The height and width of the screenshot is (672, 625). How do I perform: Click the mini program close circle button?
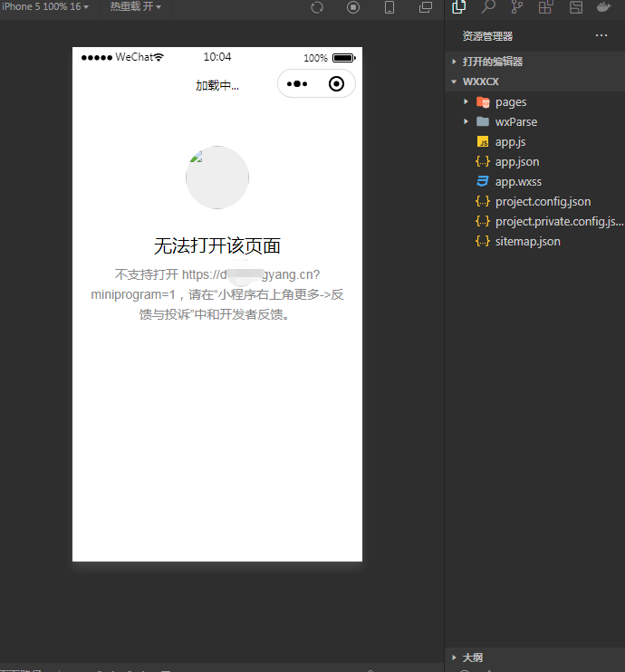pyautogui.click(x=337, y=84)
